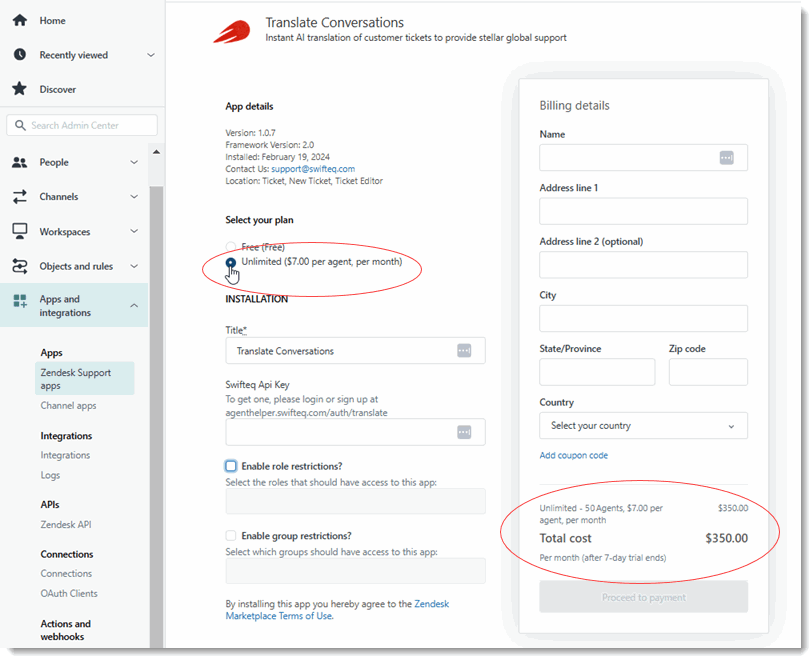809x656 pixels.
Task: Click the Workspaces monitor icon
Action: [x=20, y=231]
